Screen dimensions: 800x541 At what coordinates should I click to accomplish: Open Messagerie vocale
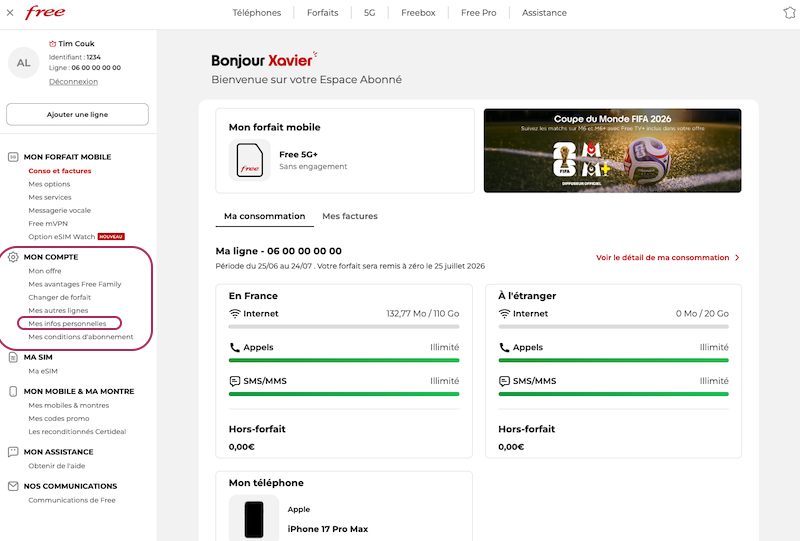[59, 210]
